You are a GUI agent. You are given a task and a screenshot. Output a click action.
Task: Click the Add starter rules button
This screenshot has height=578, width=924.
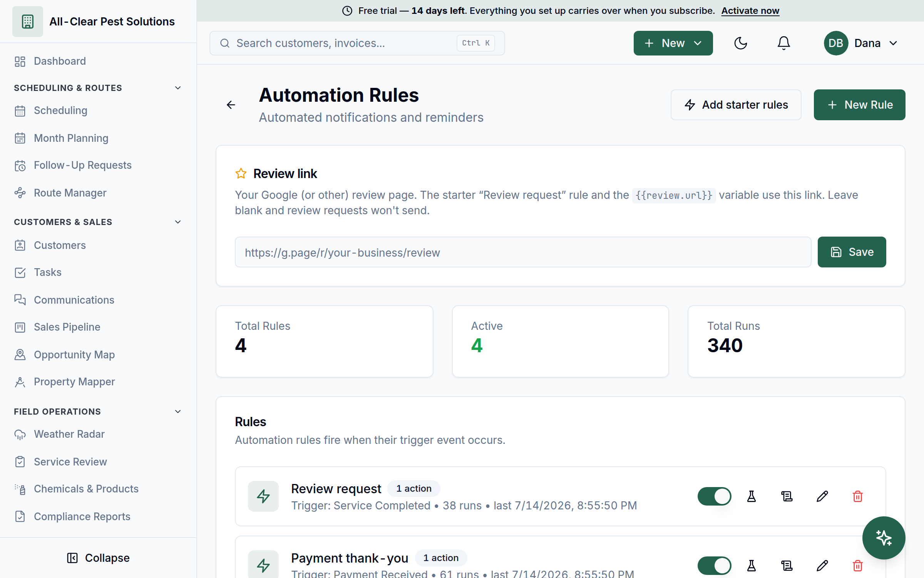point(736,105)
